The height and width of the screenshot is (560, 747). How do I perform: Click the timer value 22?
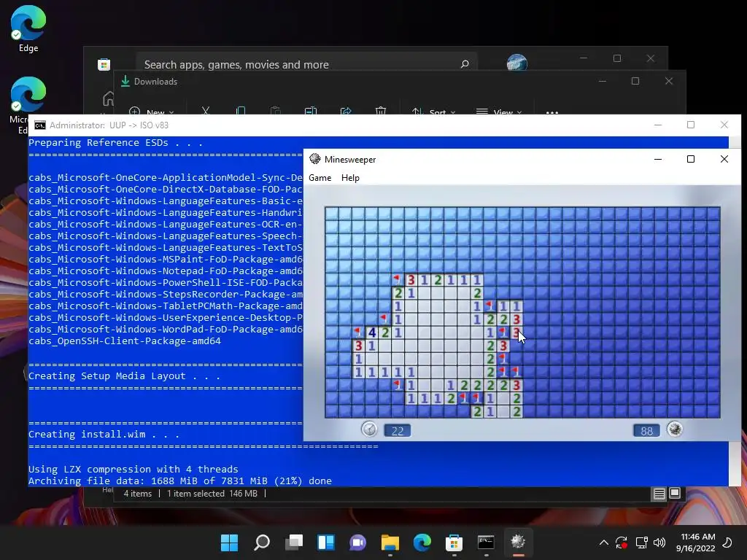[398, 431]
